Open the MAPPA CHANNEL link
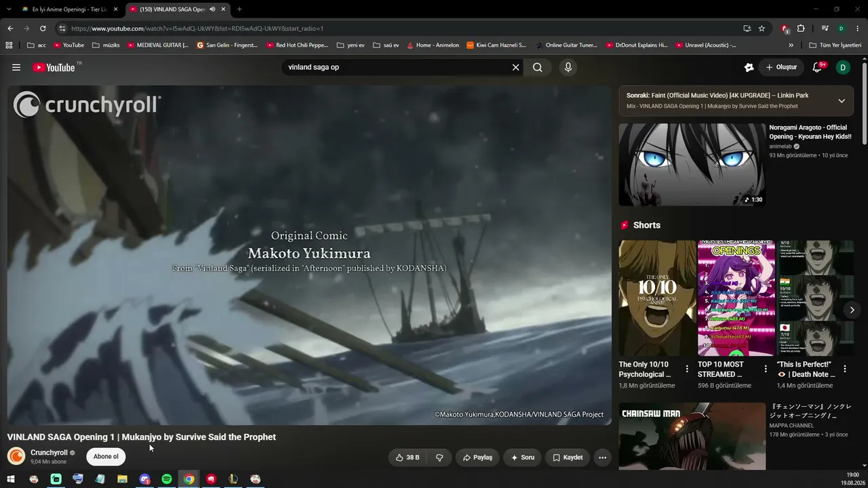868x488 pixels. [791, 426]
